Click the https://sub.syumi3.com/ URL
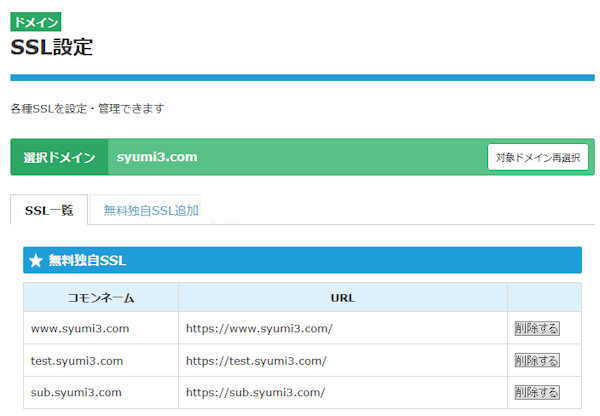The width and height of the screenshot is (600, 416). pos(254,392)
